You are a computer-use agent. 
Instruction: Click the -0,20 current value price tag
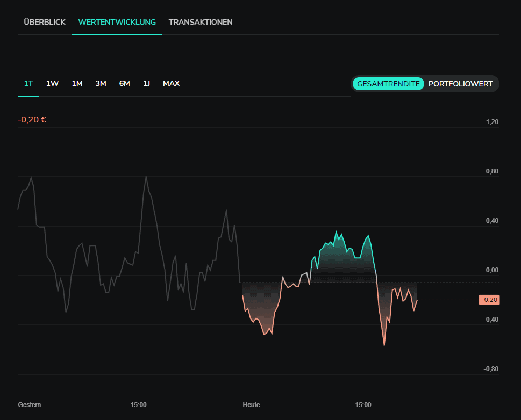point(489,300)
